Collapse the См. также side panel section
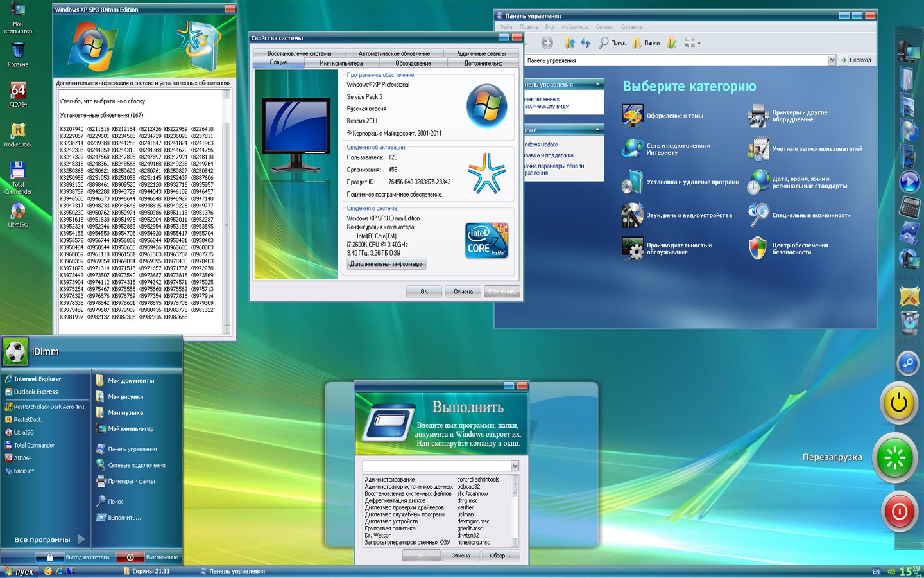 click(x=598, y=130)
